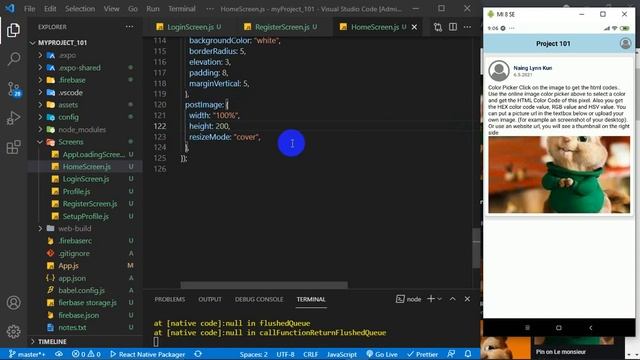The width and height of the screenshot is (640, 360).
Task: Expand the .expo folder
Action: pos(40,55)
